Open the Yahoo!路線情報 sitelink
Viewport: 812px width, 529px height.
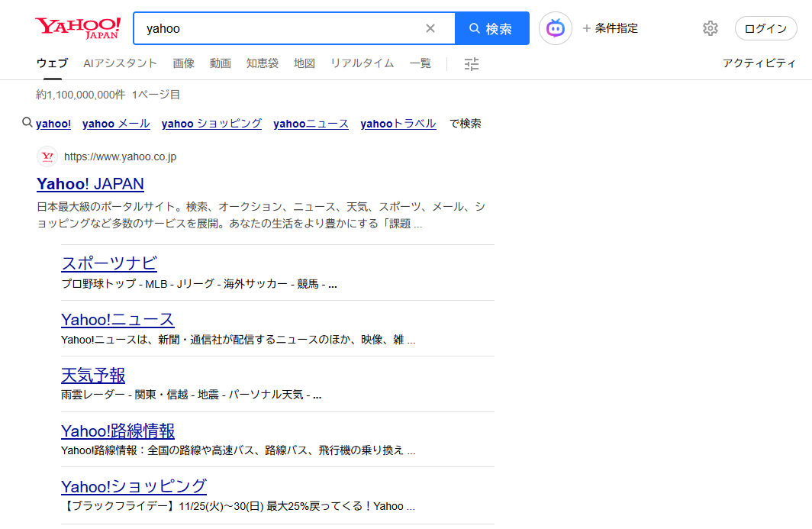(118, 431)
